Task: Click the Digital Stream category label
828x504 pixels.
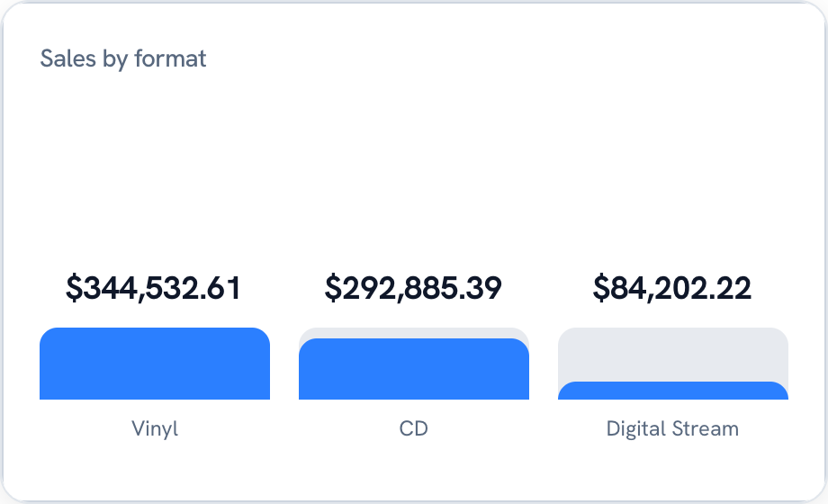Action: tap(672, 428)
